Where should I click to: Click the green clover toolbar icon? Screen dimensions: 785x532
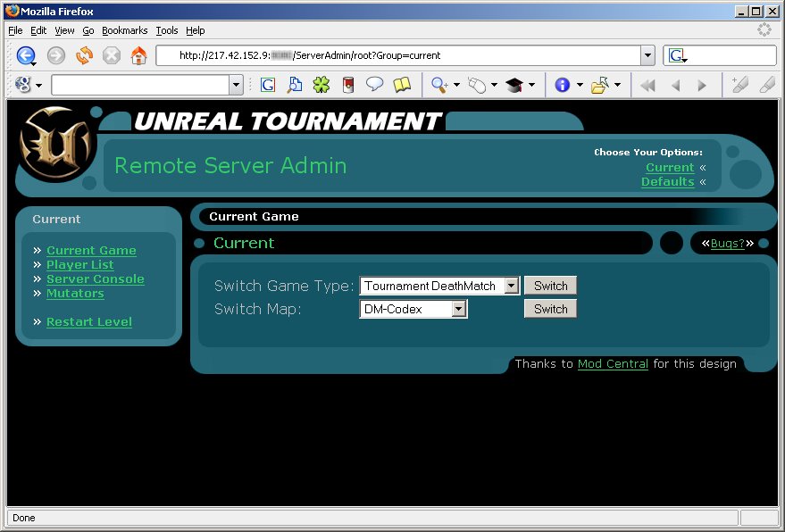point(321,85)
